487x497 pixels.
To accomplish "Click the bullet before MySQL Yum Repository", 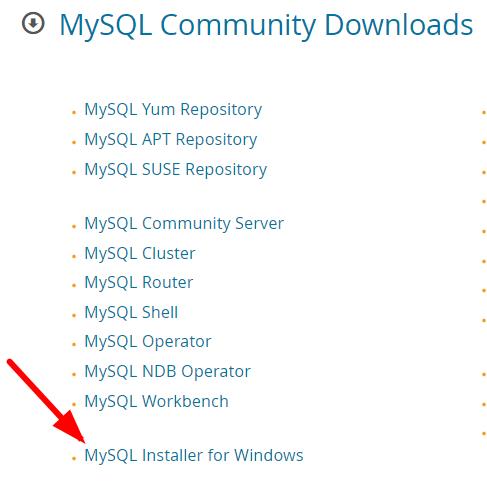I will pyautogui.click(x=74, y=113).
